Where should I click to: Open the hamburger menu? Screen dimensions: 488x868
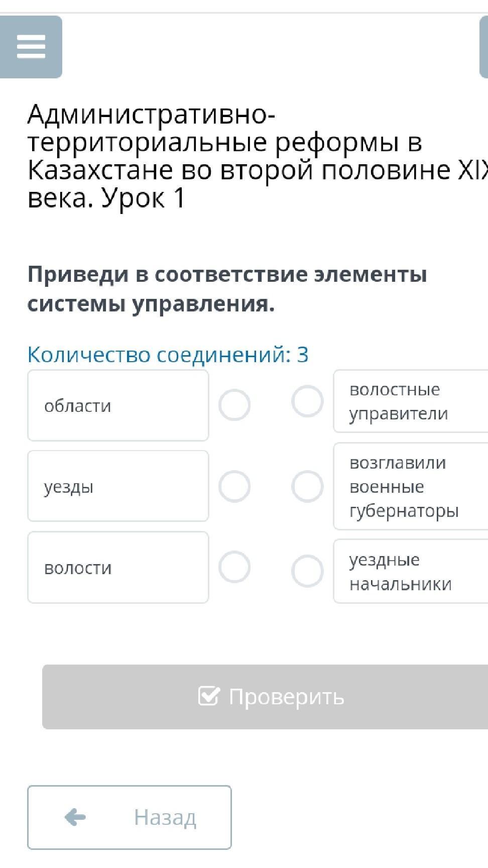coord(31,47)
